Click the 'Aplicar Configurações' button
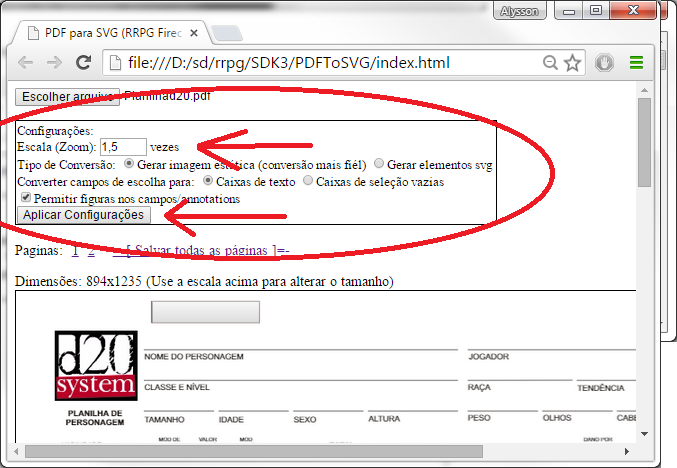677x468 pixels. pos(84,215)
